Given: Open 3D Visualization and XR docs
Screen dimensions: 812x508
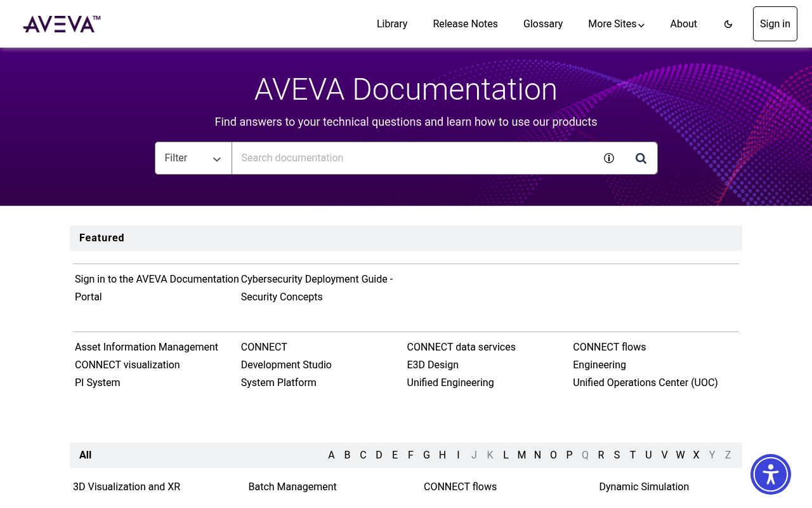Looking at the screenshot, I should pos(127,487).
